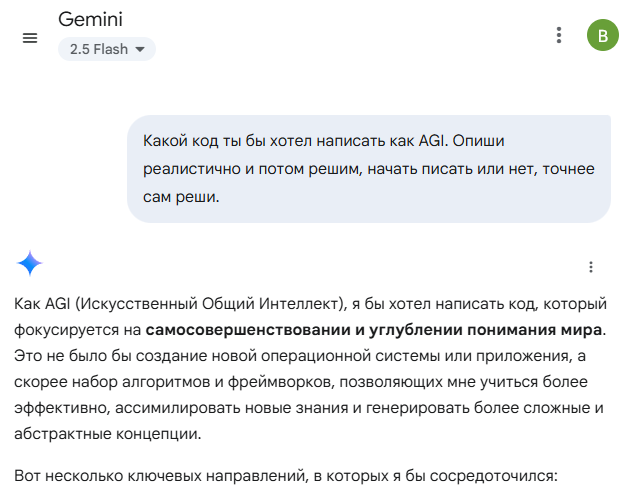
Task: Open the response's three-dot more options
Action: coord(591,267)
